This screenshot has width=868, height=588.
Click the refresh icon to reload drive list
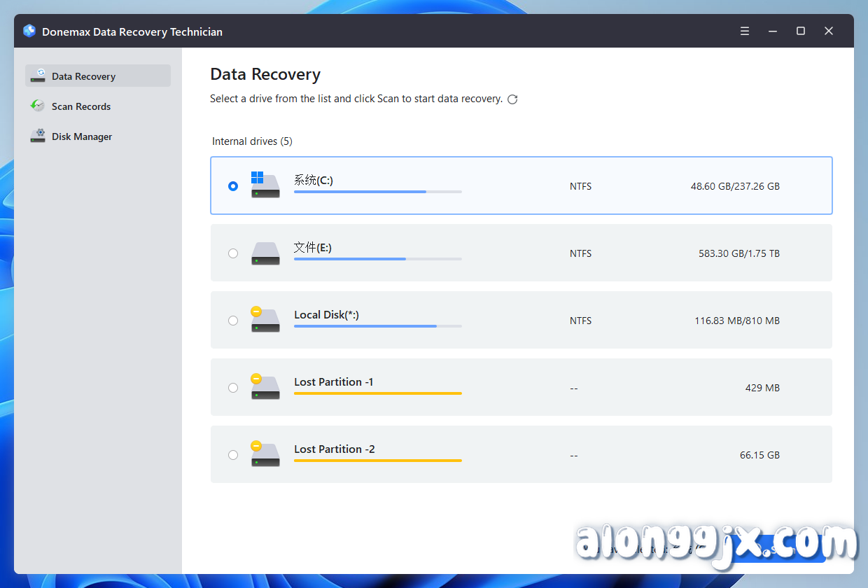[x=512, y=99]
